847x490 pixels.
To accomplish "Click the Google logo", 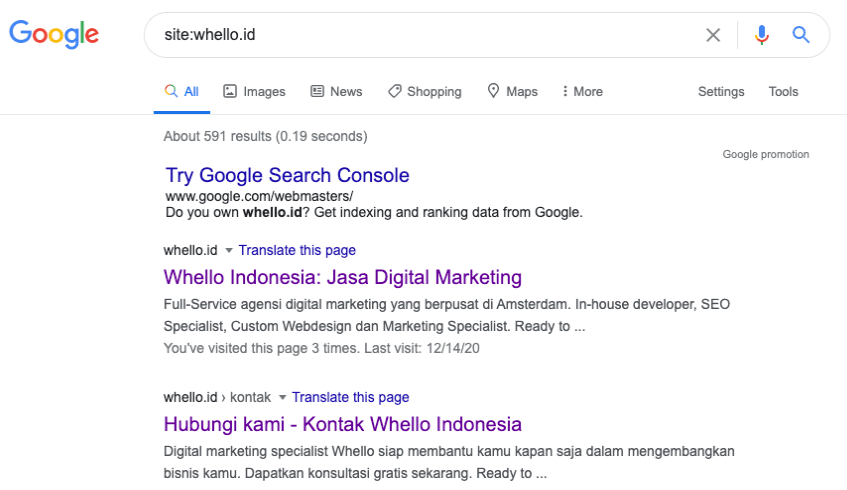I will click(x=54, y=35).
